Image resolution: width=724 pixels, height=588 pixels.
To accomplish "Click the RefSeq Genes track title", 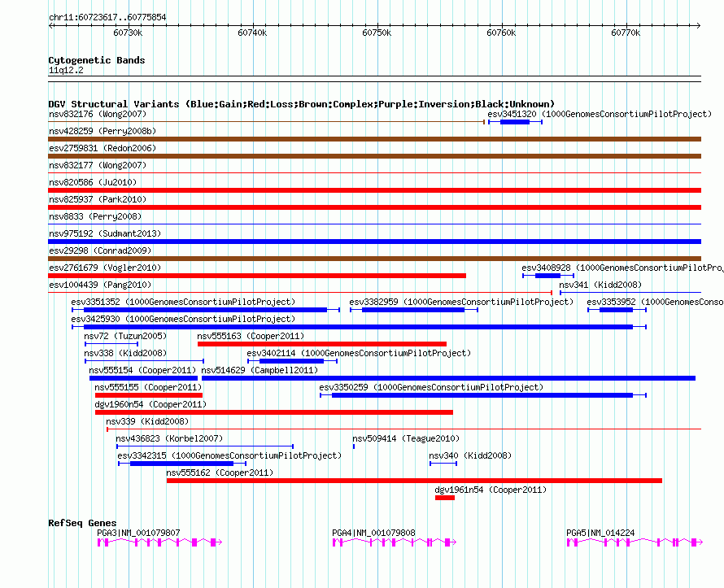I will point(82,523).
